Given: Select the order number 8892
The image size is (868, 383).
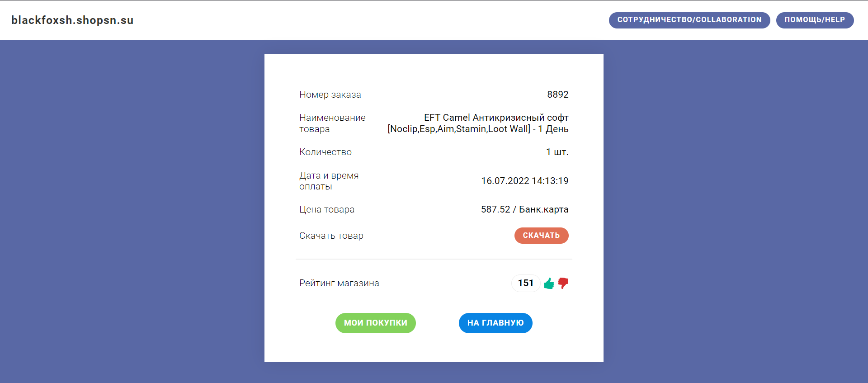Looking at the screenshot, I should pos(558,95).
